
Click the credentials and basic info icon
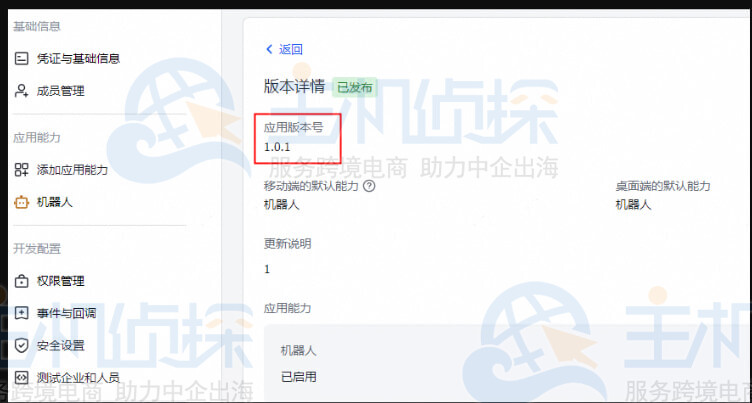click(22, 59)
